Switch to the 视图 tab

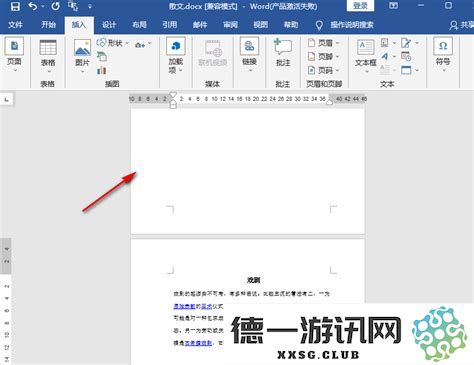[x=261, y=25]
